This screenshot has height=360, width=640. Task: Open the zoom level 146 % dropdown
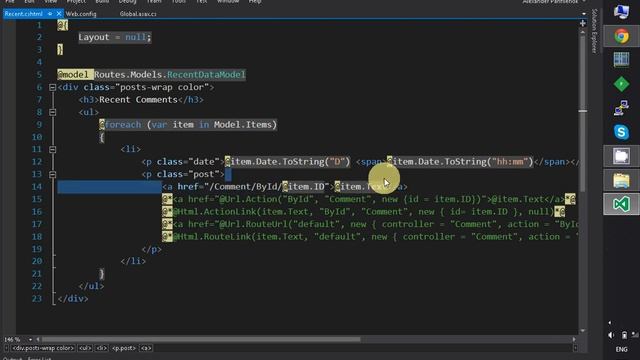[30, 340]
